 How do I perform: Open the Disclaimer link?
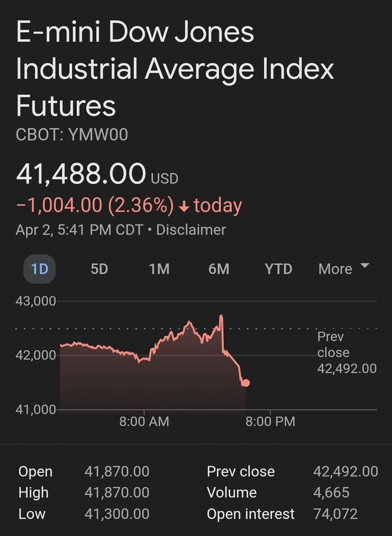(191, 230)
